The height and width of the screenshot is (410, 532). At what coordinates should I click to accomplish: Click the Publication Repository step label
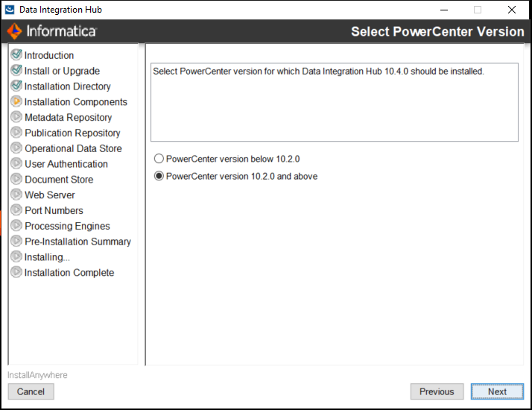[x=72, y=133]
